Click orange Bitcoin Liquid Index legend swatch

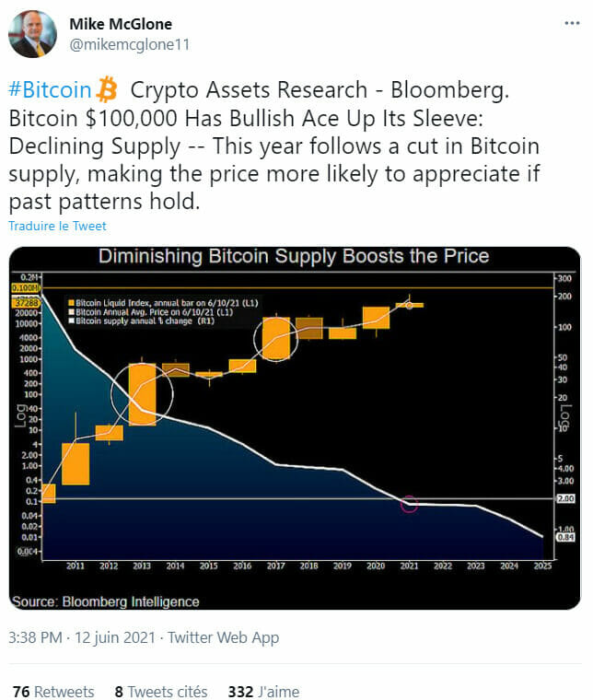tap(70, 301)
